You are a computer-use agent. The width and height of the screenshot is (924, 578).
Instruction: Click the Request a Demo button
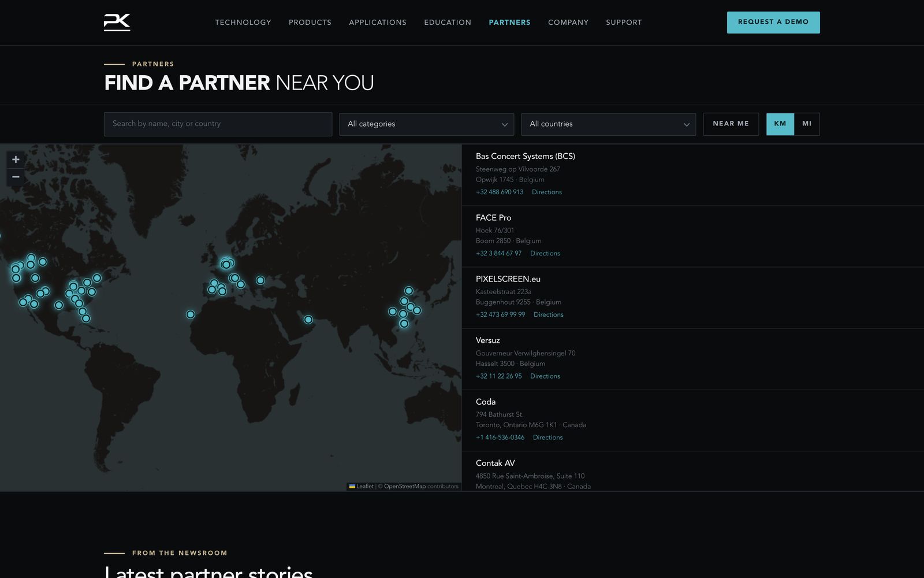(x=773, y=23)
